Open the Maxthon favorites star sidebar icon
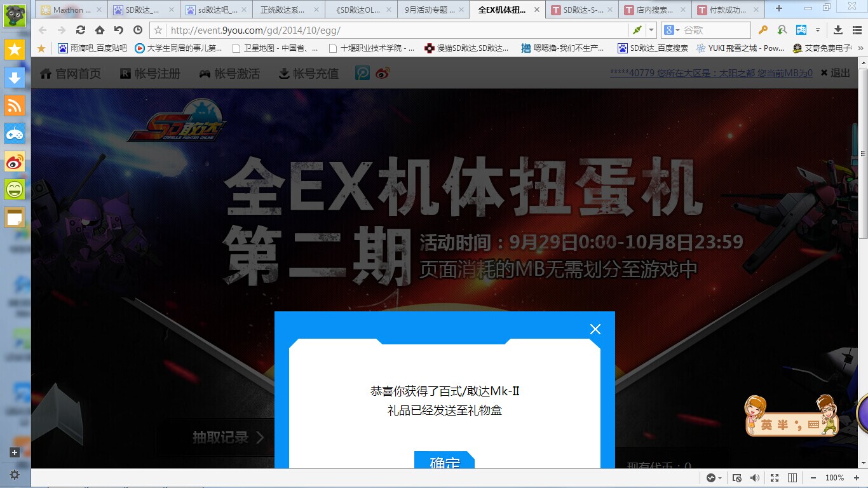 15,50
